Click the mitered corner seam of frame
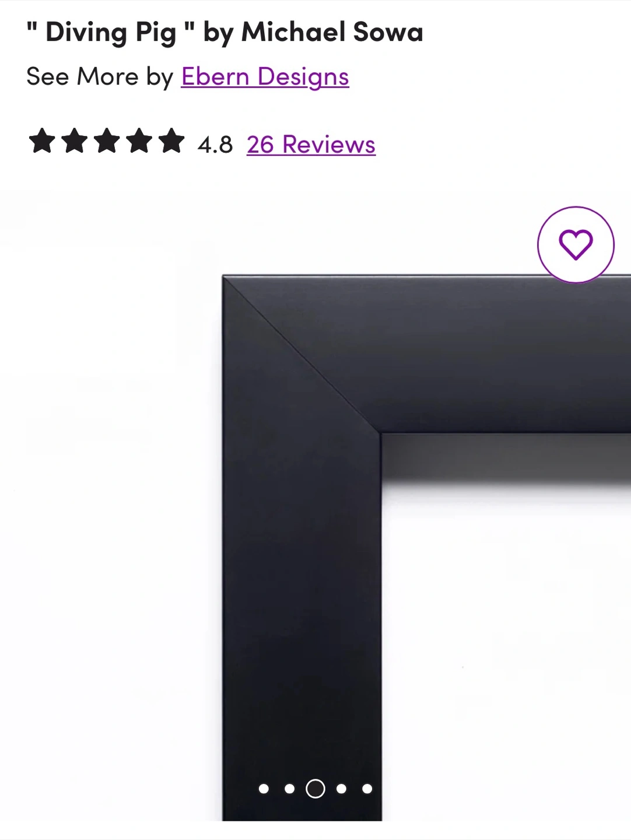631x840 pixels. point(302,354)
